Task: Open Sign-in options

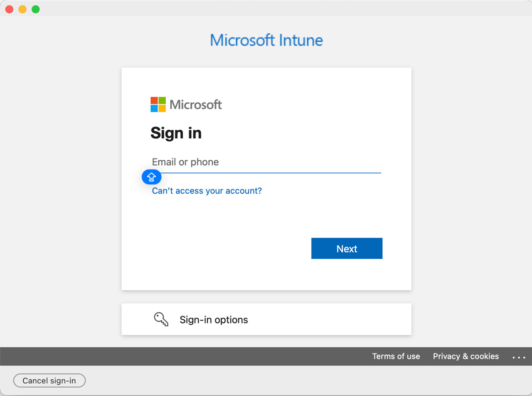Action: click(x=266, y=319)
